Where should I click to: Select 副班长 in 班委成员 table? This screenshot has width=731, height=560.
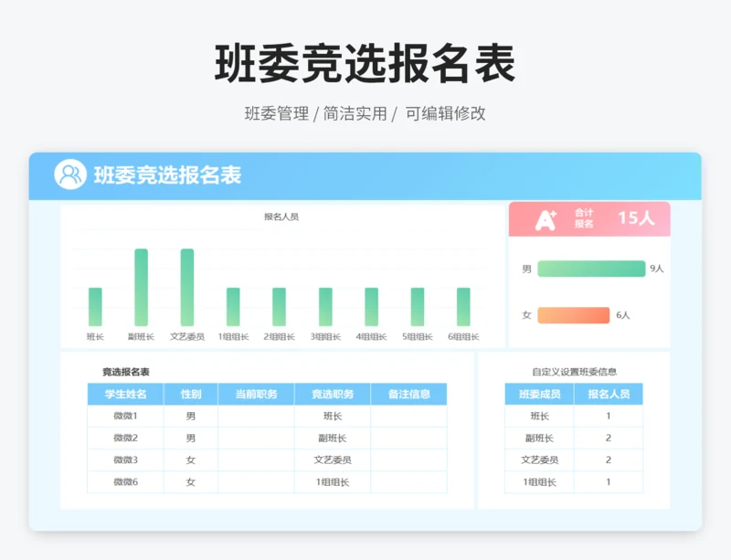pyautogui.click(x=539, y=438)
